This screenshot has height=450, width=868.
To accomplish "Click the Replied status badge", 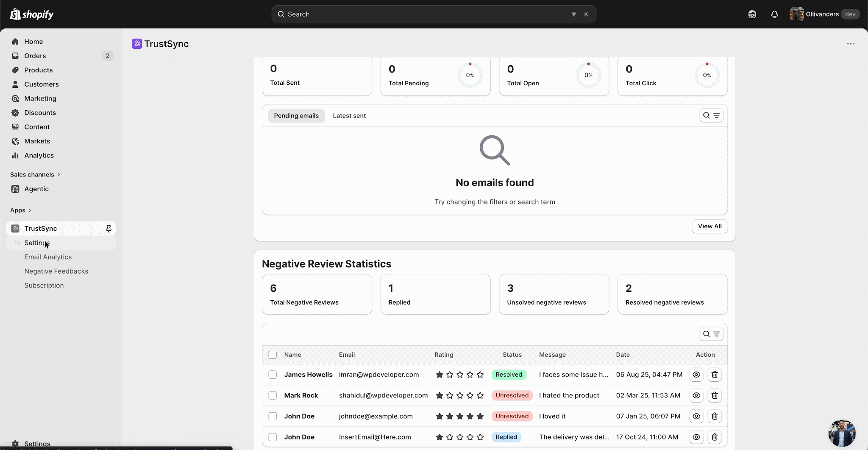I will click(506, 437).
